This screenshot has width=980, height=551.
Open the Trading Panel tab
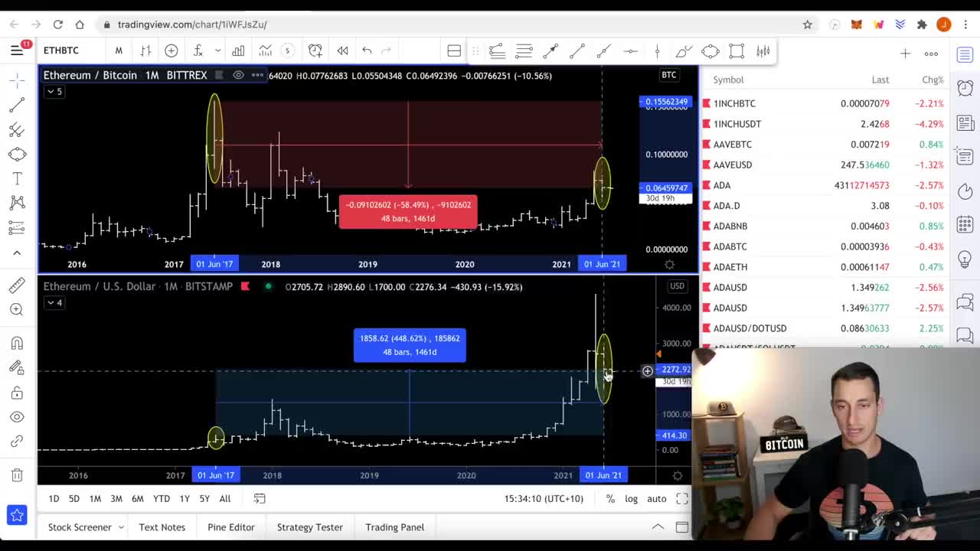tap(394, 527)
